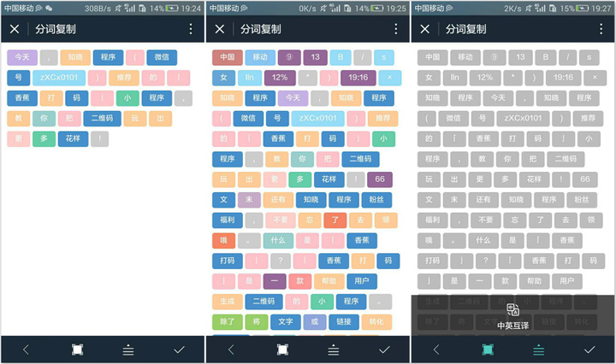The width and height of the screenshot is (616, 364).
Task: Tap the 转化 chip on middle screen
Action: click(376, 322)
